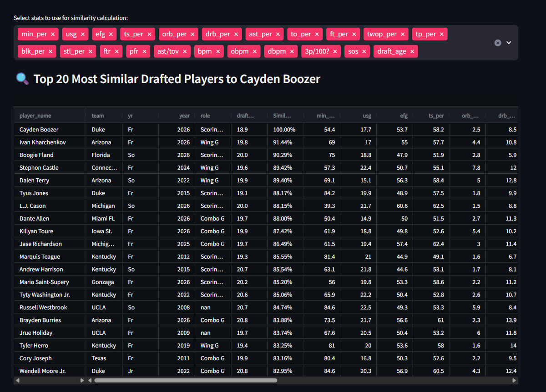Image resolution: width=546 pixels, height=392 pixels.
Task: Click the 91.44% similarity cell
Action: click(286, 142)
